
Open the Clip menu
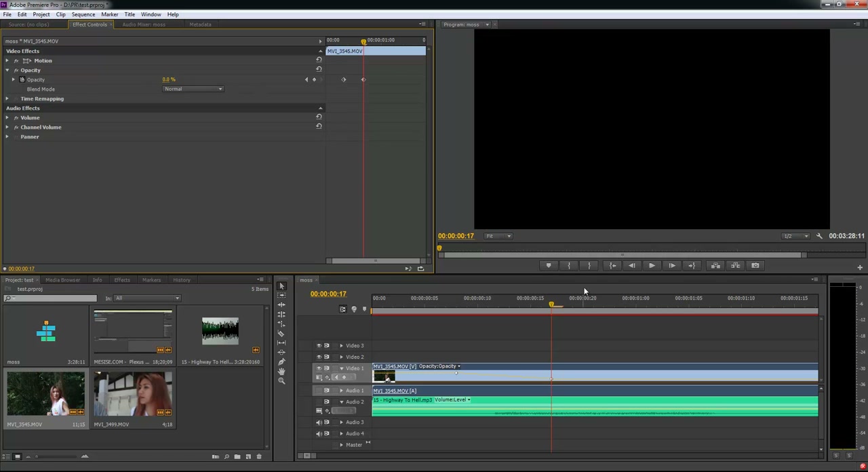pos(60,14)
